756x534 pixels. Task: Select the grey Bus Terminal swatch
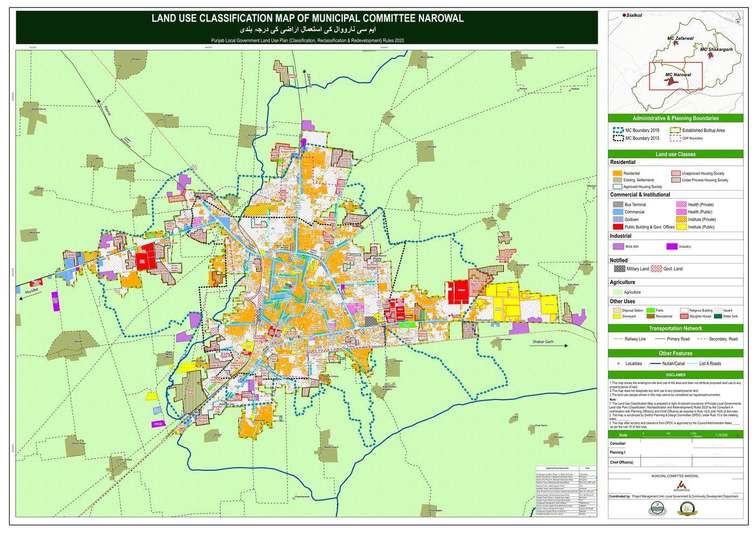(618, 205)
